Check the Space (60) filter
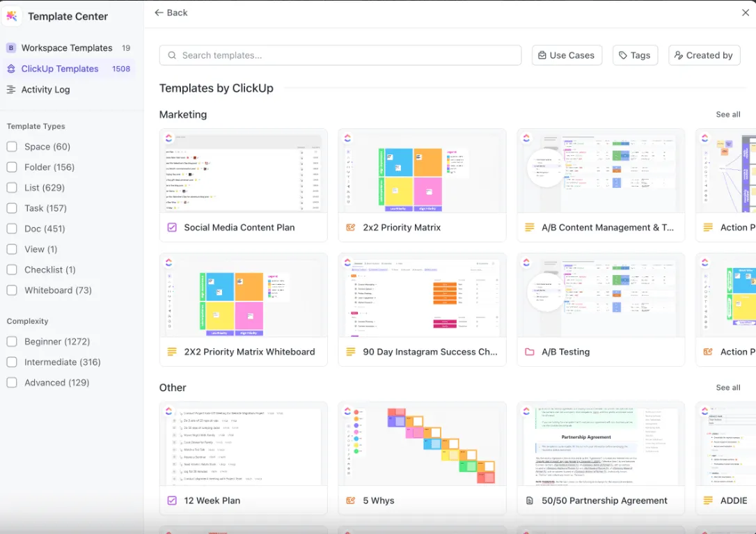 point(12,147)
